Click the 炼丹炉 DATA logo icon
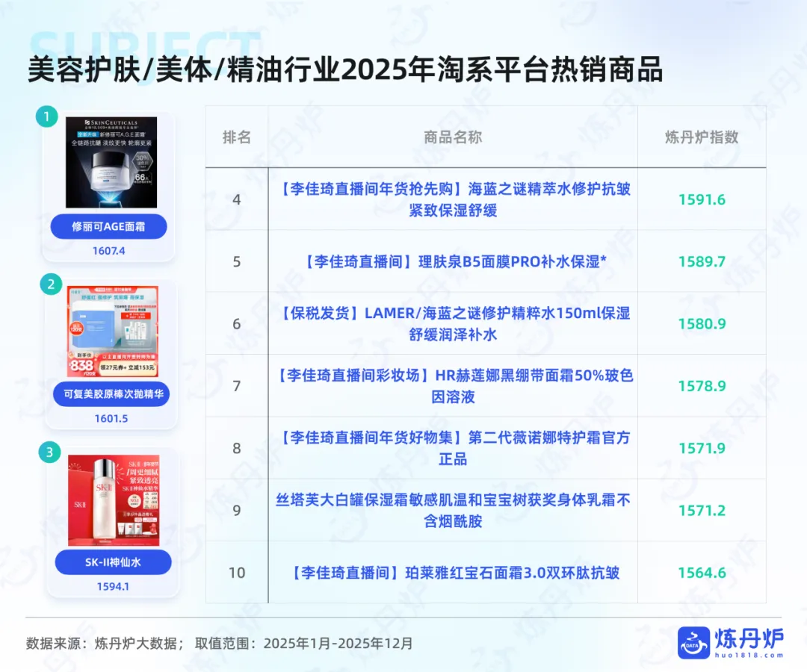This screenshot has height=672, width=807. (x=693, y=642)
